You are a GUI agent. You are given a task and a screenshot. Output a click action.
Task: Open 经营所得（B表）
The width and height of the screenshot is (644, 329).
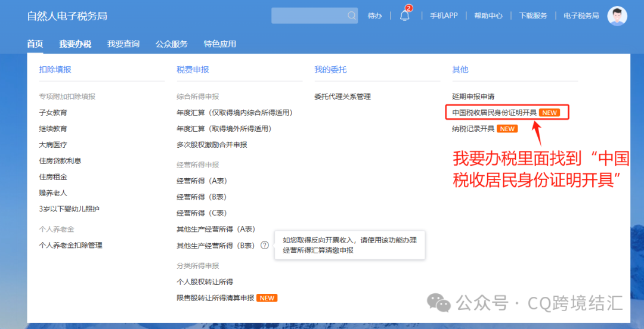(x=202, y=197)
